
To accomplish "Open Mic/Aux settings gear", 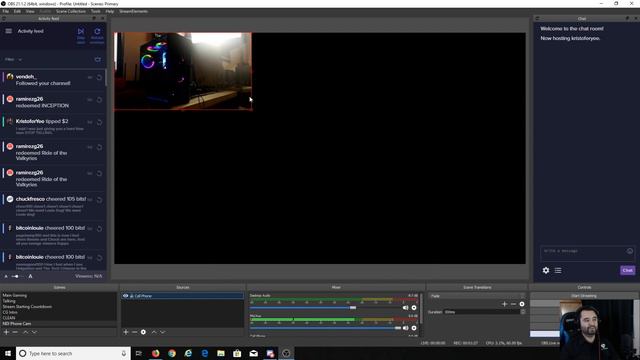I will tap(414, 328).
